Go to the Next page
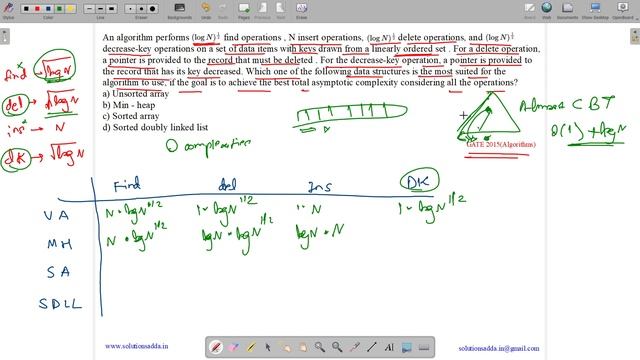640x360 pixels. tap(280, 11)
